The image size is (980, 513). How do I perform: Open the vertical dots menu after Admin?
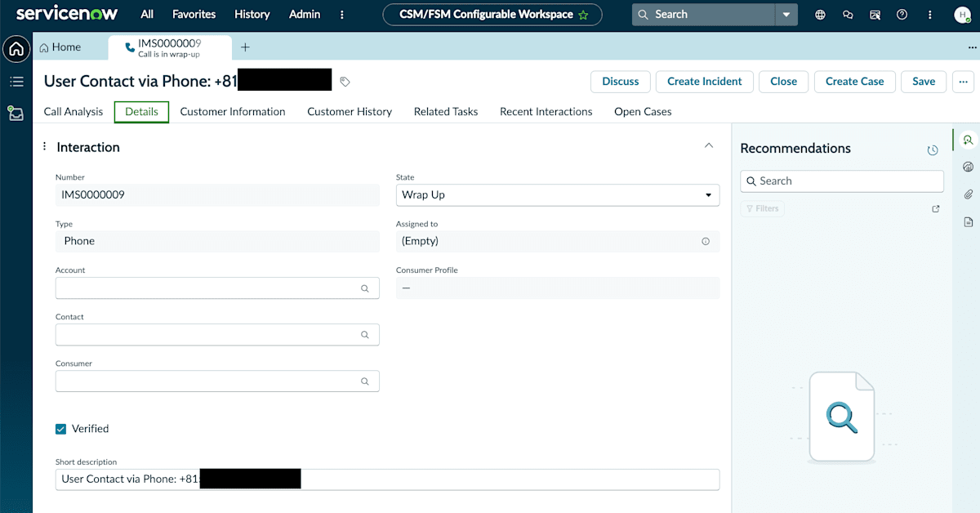click(x=342, y=15)
